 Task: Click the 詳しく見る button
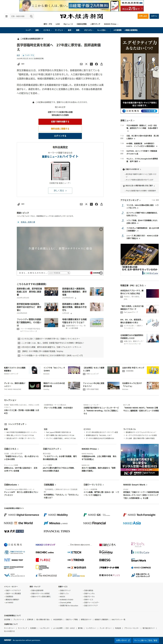60,191
